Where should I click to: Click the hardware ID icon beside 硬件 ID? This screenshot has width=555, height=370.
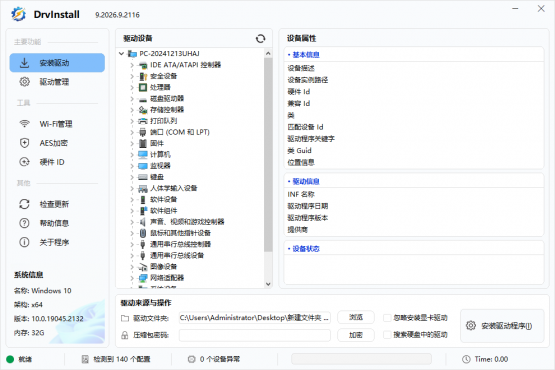point(24,162)
